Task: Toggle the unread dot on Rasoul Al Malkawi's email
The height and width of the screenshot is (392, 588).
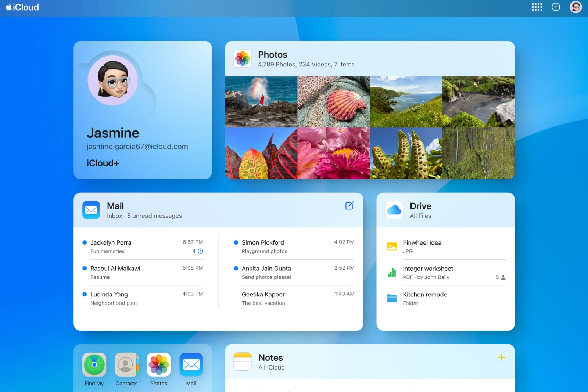Action: 85,268
